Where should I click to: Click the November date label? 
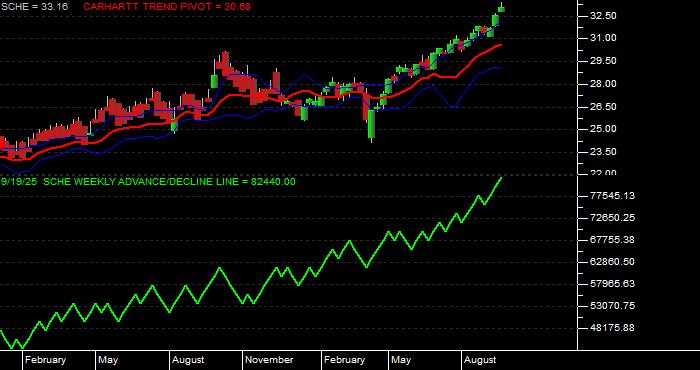point(269,360)
